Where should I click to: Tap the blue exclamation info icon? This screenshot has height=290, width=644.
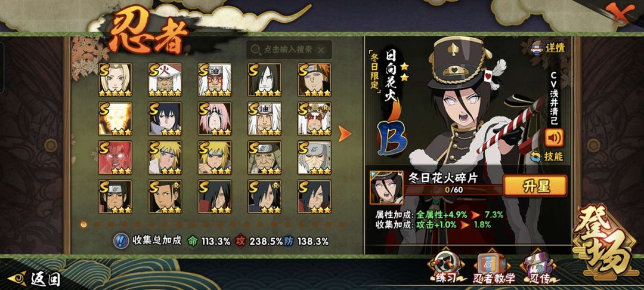(120, 241)
